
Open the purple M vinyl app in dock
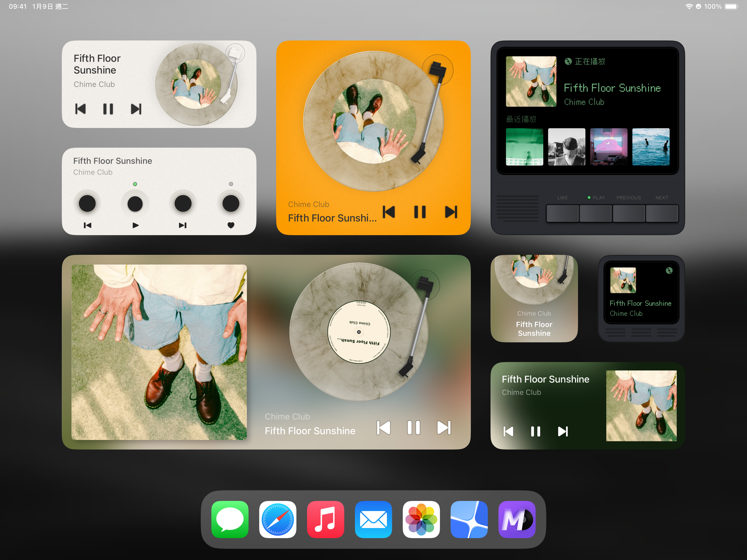(x=517, y=519)
